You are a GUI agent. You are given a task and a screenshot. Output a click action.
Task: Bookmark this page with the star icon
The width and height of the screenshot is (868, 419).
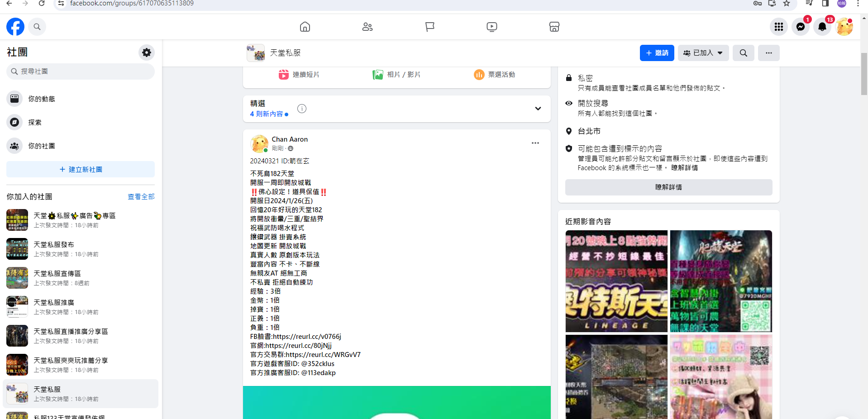(x=787, y=3)
